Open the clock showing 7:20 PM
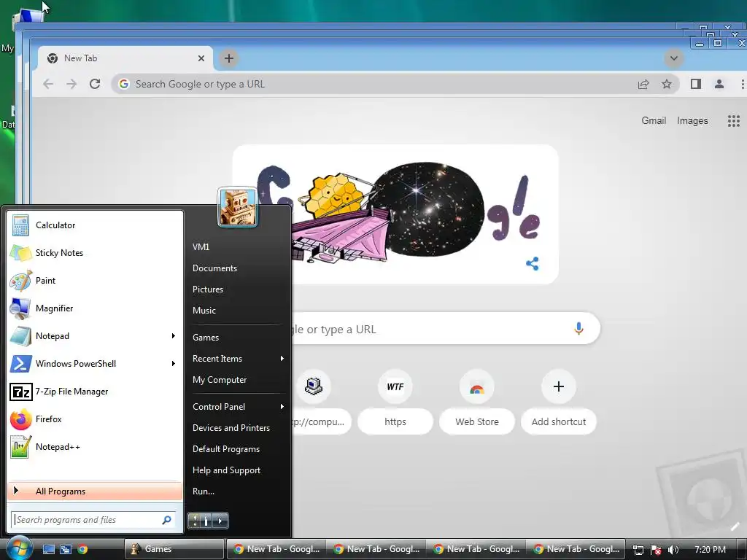This screenshot has height=560, width=747. pos(710,550)
